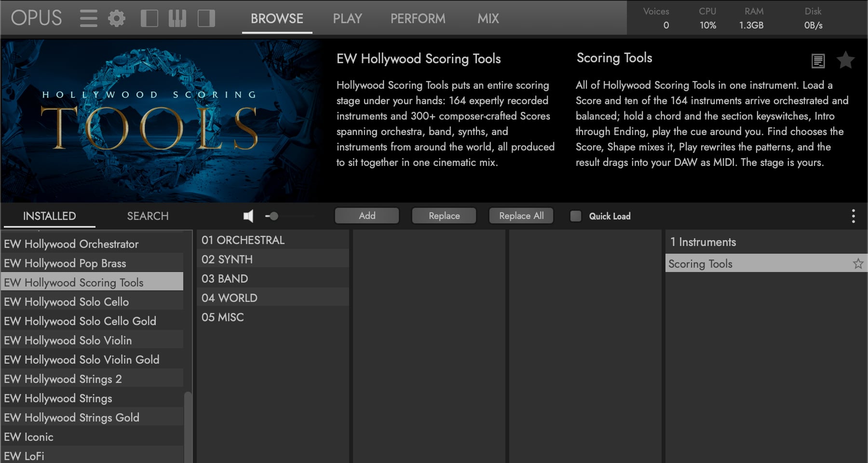Image resolution: width=868 pixels, height=463 pixels.
Task: Select EW Hollywood Solo Violin Gold
Action: 92,359
